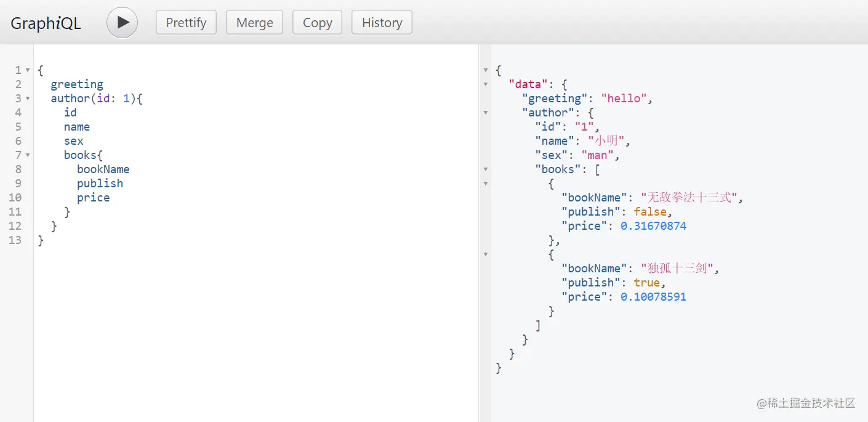Click the id field on query line 4
This screenshot has width=868, height=422.
70,113
